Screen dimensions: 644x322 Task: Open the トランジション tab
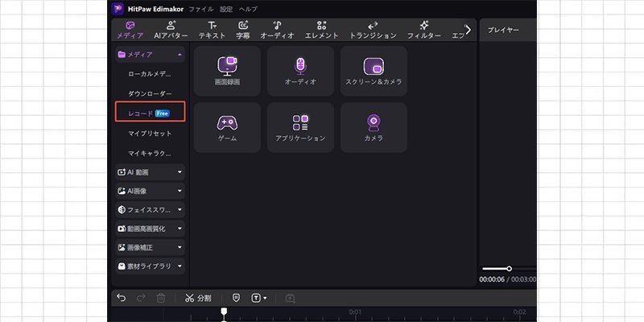[373, 31]
